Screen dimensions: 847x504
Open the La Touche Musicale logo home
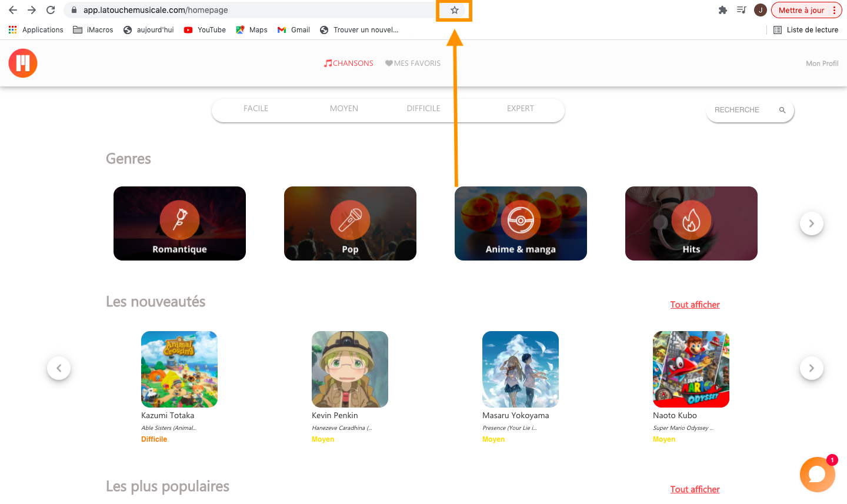(23, 63)
